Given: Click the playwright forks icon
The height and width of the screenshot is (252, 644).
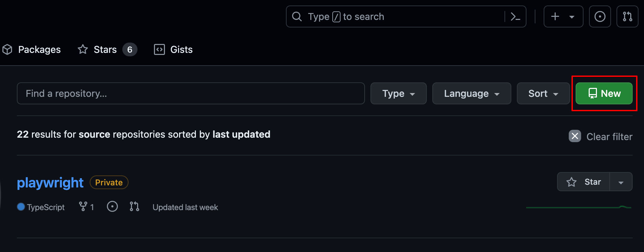Looking at the screenshot, I should click(x=83, y=207).
